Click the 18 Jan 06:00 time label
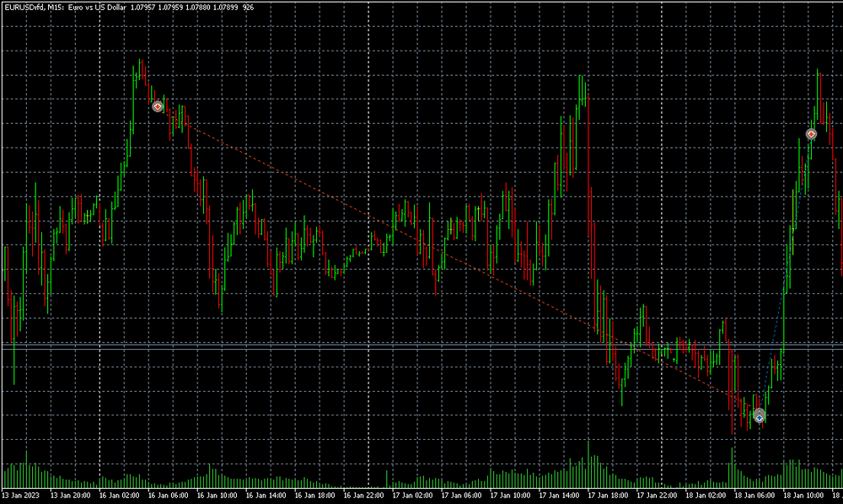 754,496
